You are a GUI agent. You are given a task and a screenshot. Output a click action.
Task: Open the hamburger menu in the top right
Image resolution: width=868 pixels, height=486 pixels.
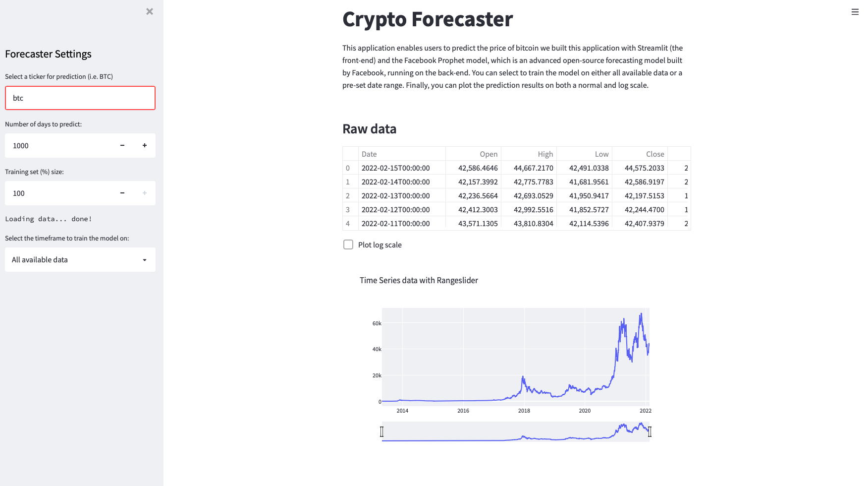[x=855, y=11]
